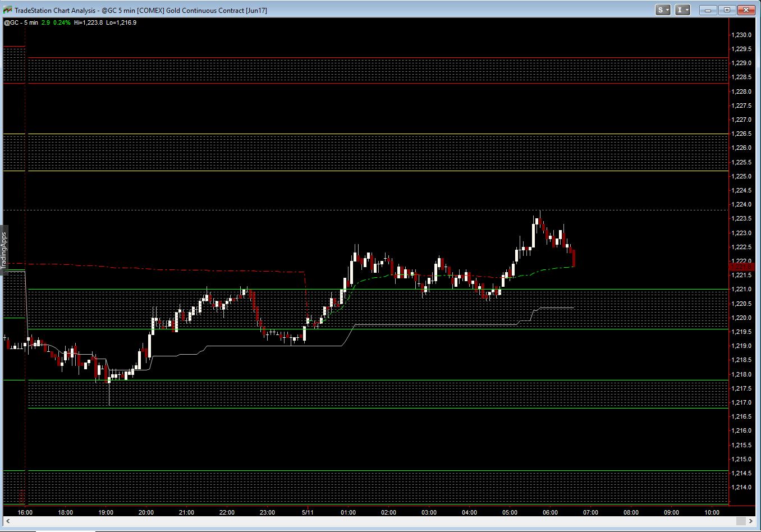Image resolution: width=761 pixels, height=532 pixels.
Task: Click the 09:00 time axis label
Action: tap(672, 512)
